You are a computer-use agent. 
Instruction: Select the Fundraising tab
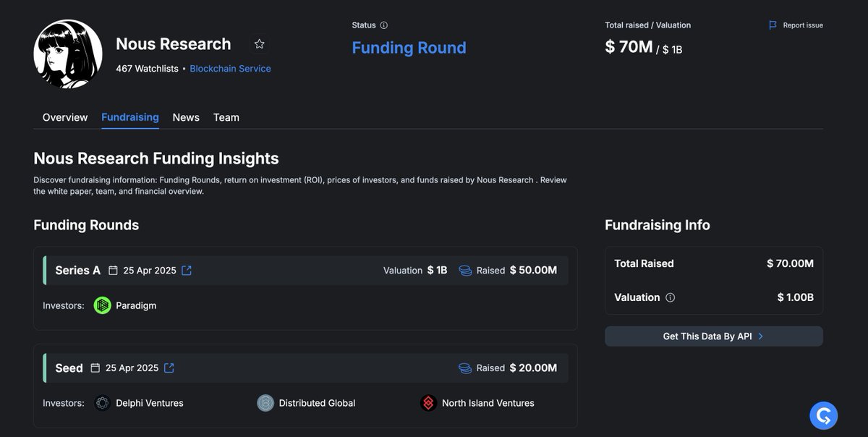130,117
